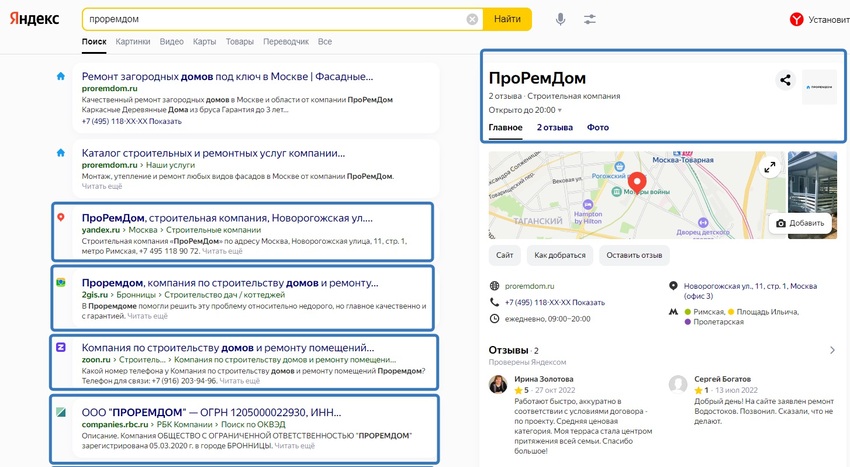Show phone number in first result
The width and height of the screenshot is (850, 467).
165,121
